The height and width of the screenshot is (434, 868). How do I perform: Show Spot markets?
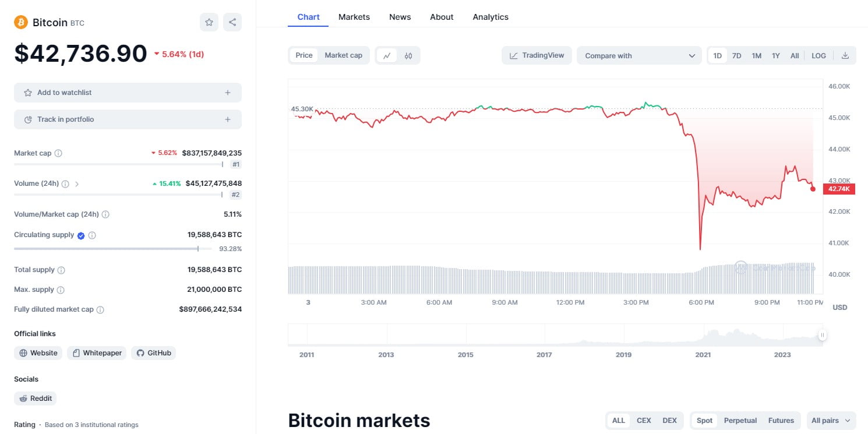tap(704, 421)
